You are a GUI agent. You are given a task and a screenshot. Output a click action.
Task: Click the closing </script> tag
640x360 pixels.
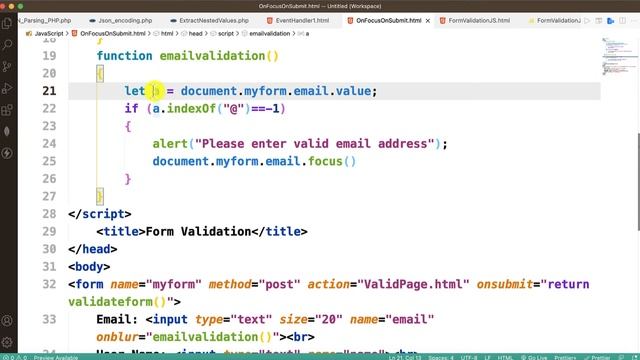point(100,214)
